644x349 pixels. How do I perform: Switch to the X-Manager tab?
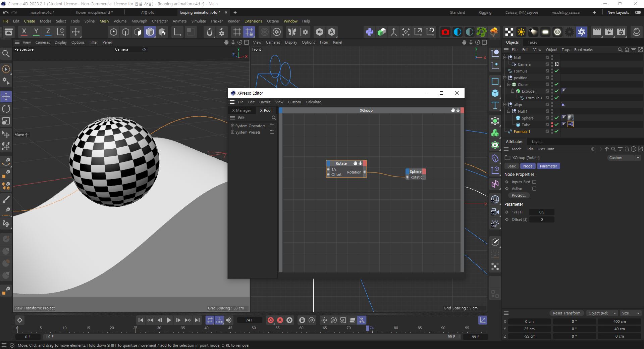tap(241, 110)
